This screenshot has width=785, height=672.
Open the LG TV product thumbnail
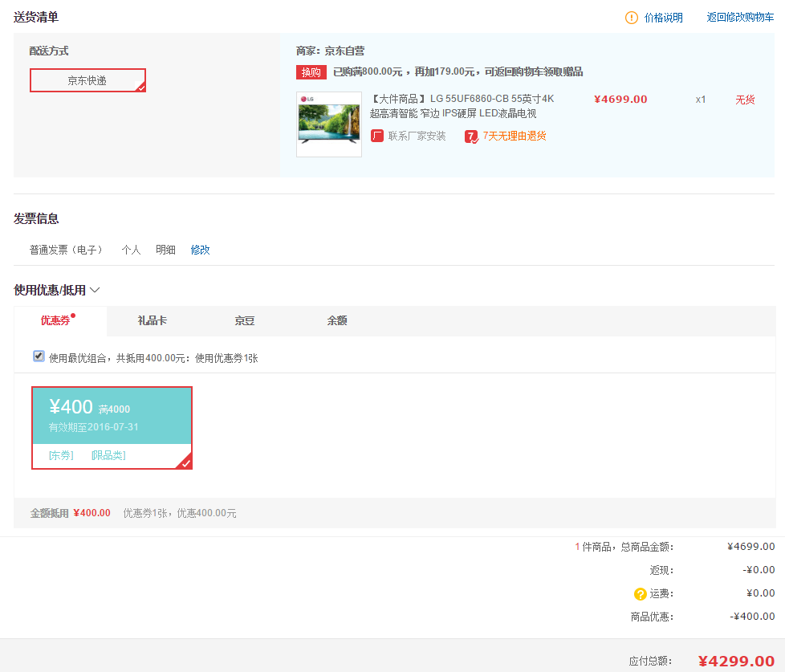(329, 124)
